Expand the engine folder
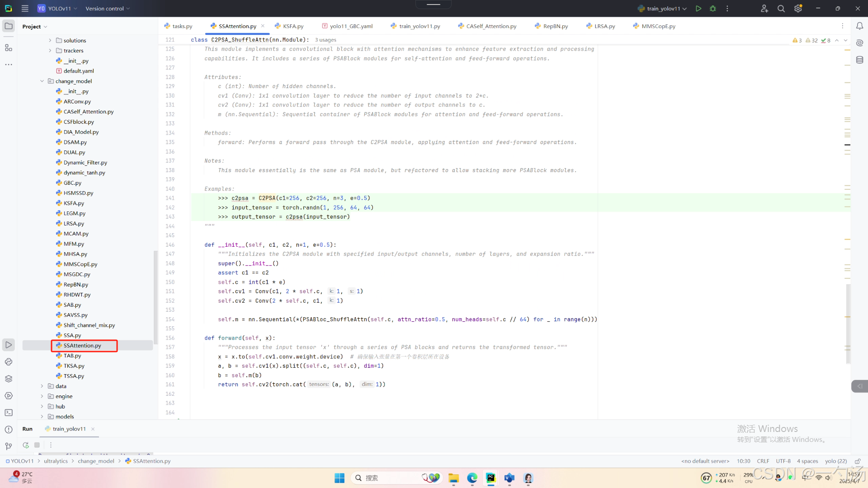 point(42,396)
